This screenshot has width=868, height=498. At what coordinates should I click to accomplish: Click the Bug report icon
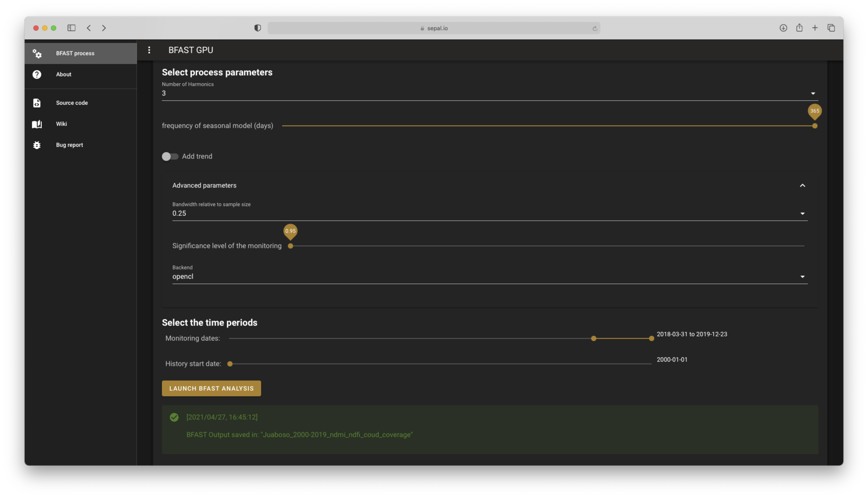(37, 145)
